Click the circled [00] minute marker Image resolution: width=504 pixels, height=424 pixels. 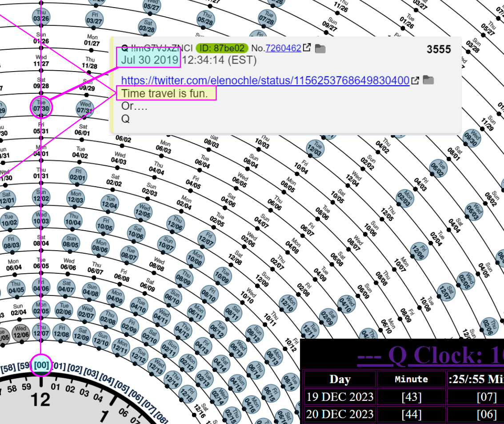tap(41, 365)
